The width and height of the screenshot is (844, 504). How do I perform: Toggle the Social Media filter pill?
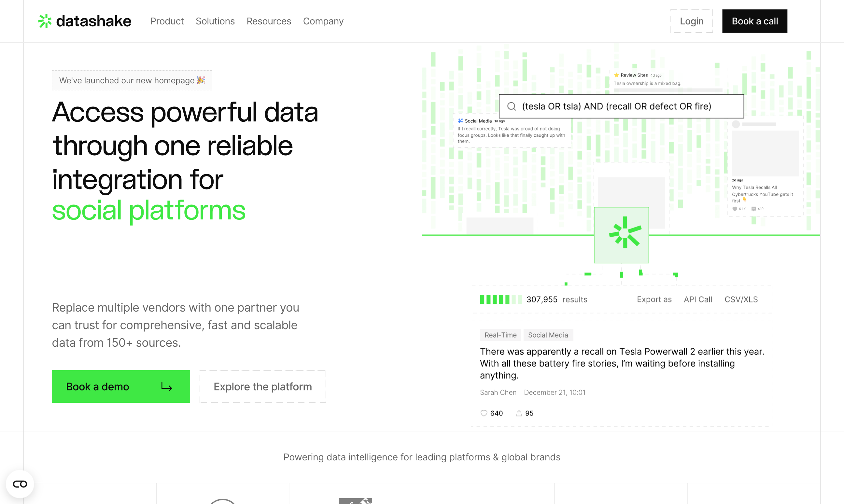548,335
